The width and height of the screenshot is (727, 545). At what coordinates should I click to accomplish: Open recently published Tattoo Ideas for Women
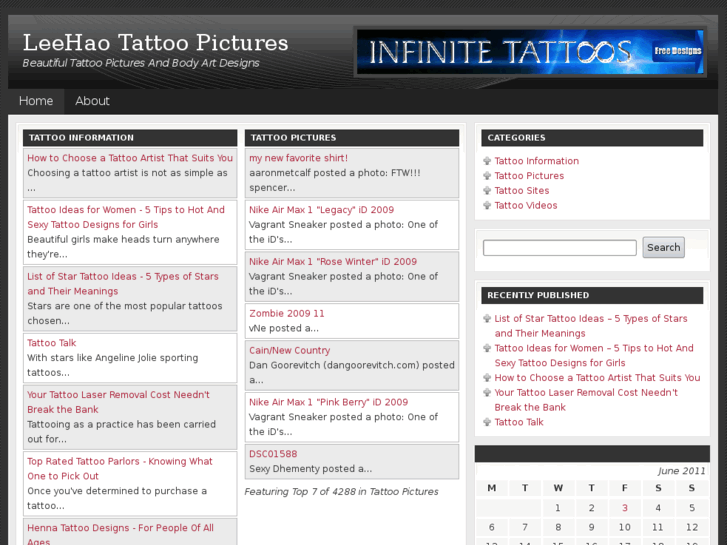[594, 356]
